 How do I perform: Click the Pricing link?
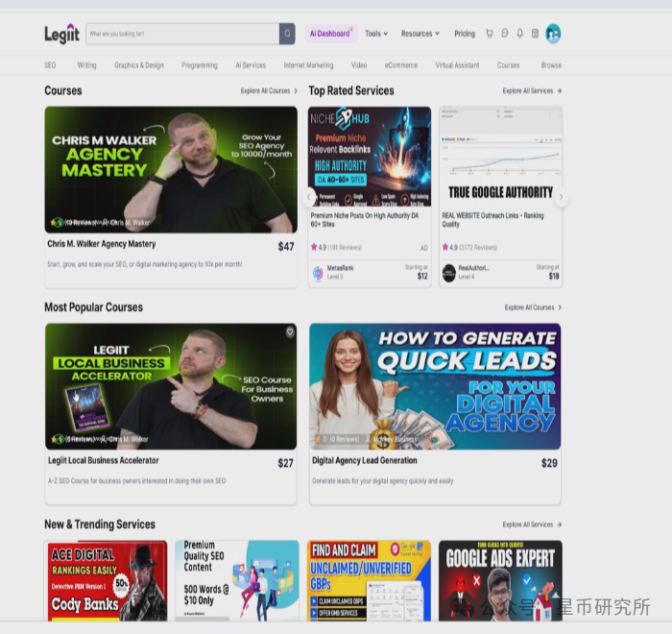(465, 34)
